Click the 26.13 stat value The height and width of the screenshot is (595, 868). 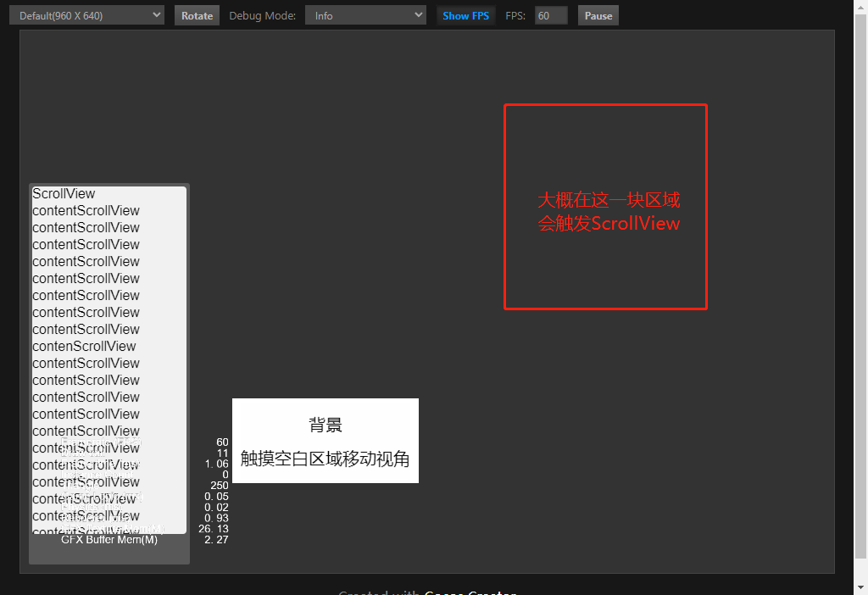coord(214,529)
